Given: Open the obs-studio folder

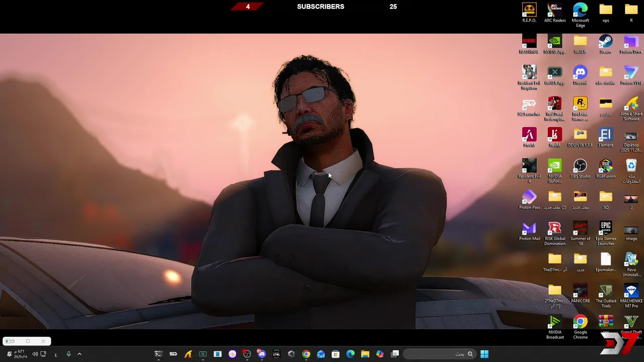Looking at the screenshot, I should coord(606,75).
